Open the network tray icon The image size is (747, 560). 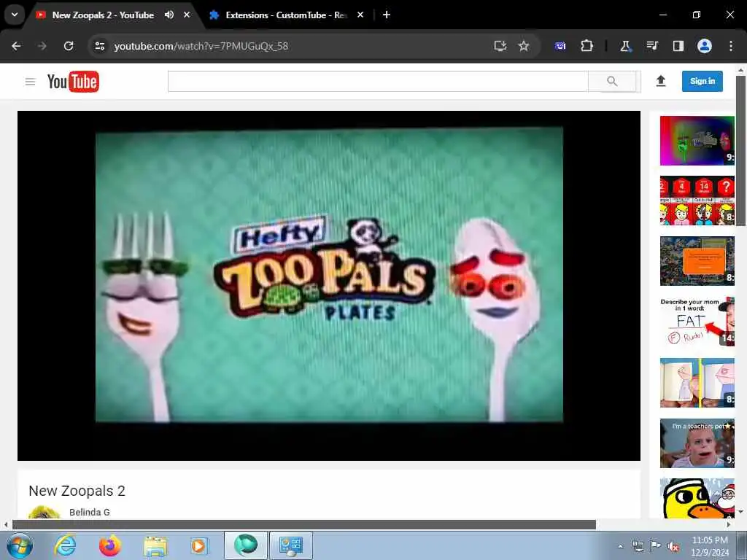(x=638, y=546)
